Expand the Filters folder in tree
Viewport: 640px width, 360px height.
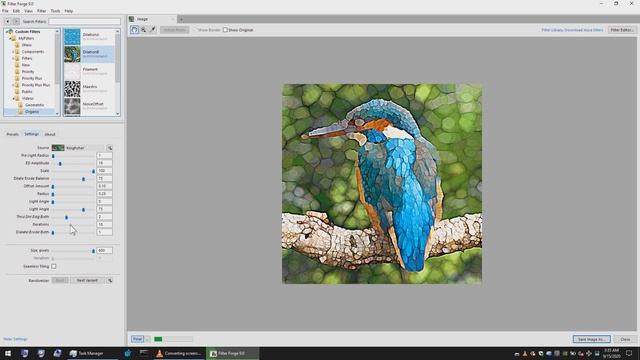(x=13, y=58)
